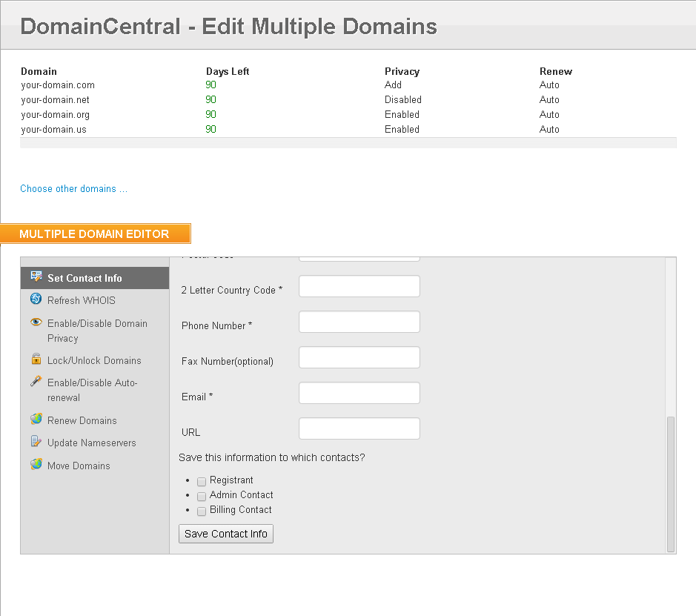Click the eye icon for Domain Privacy
This screenshot has height=616, width=696.
coord(36,322)
